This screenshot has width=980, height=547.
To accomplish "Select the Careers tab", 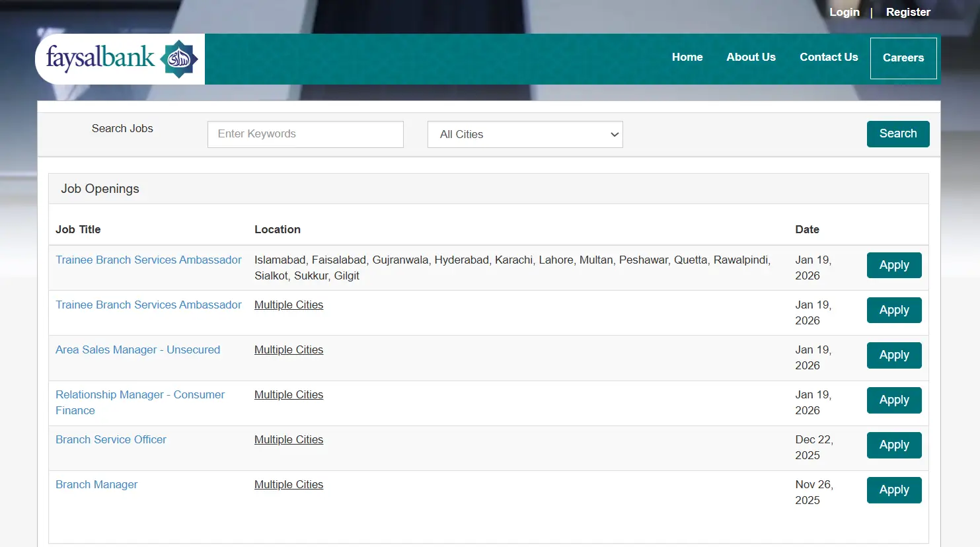I will click(x=903, y=58).
